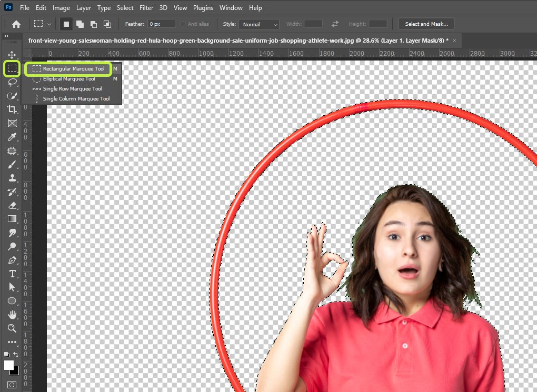Open the Select menu
537x392 pixels.
coord(125,7)
